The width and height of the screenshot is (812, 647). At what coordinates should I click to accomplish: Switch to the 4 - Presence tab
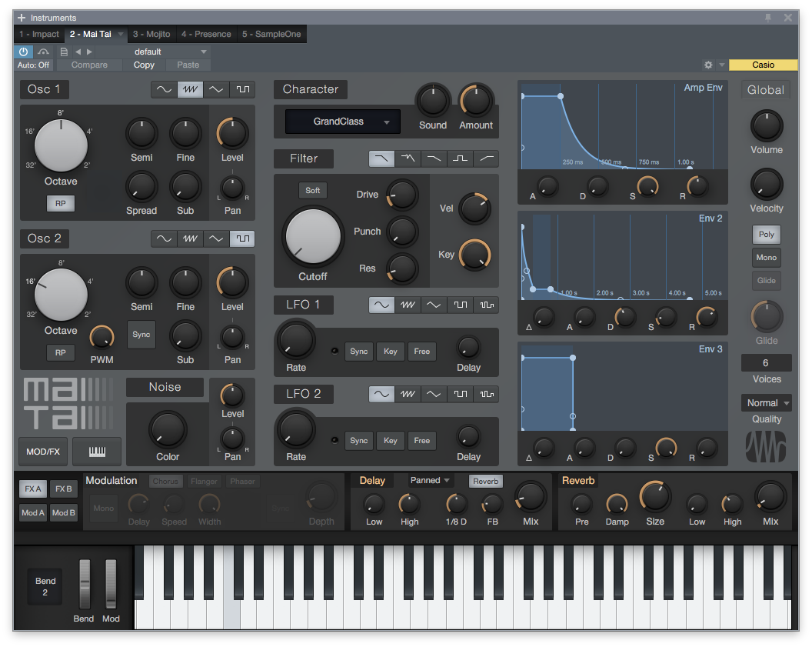click(x=206, y=34)
